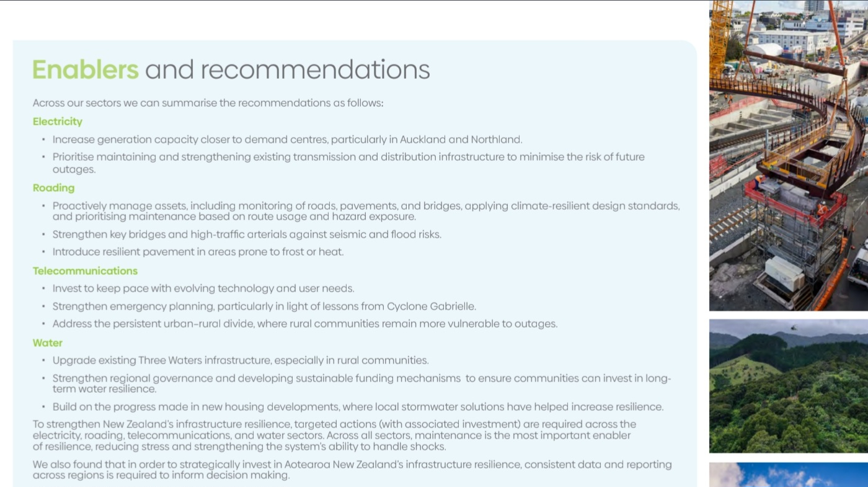
Task: Click the word "recommendations" in the title
Action: tap(315, 69)
